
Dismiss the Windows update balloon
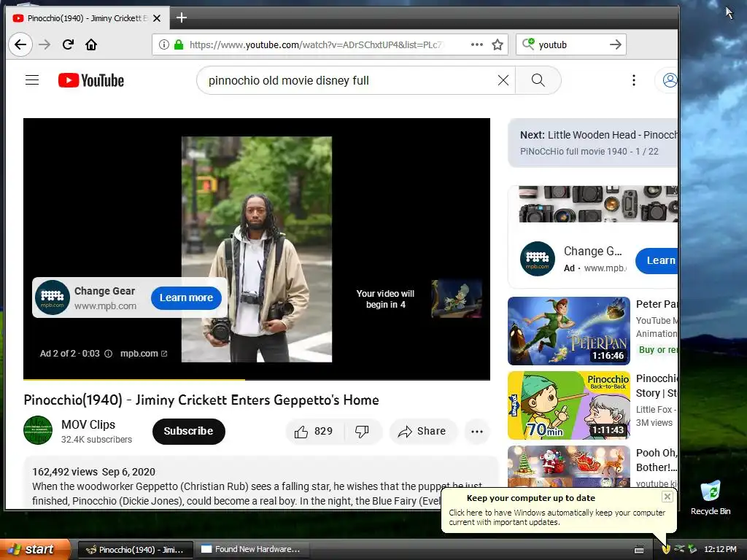point(667,497)
